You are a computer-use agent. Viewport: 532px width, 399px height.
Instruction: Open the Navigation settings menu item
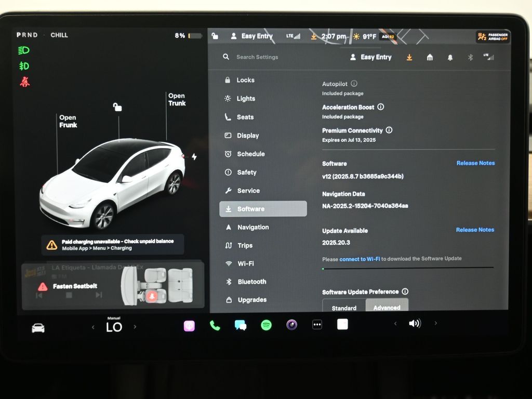(x=253, y=227)
